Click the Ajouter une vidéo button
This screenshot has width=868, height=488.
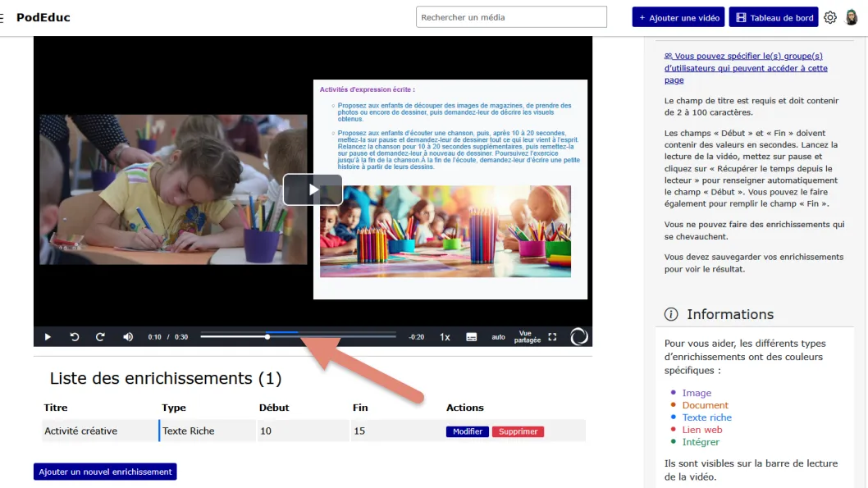[678, 18]
